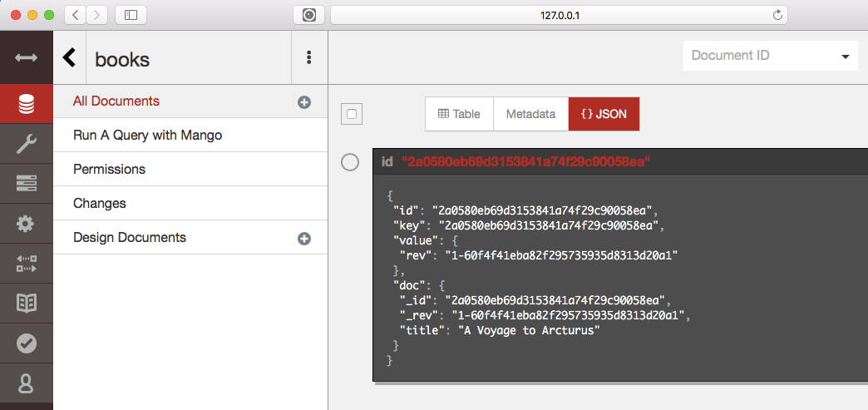The image size is (868, 410).
Task: Switch to the Metadata view tab
Action: point(530,114)
